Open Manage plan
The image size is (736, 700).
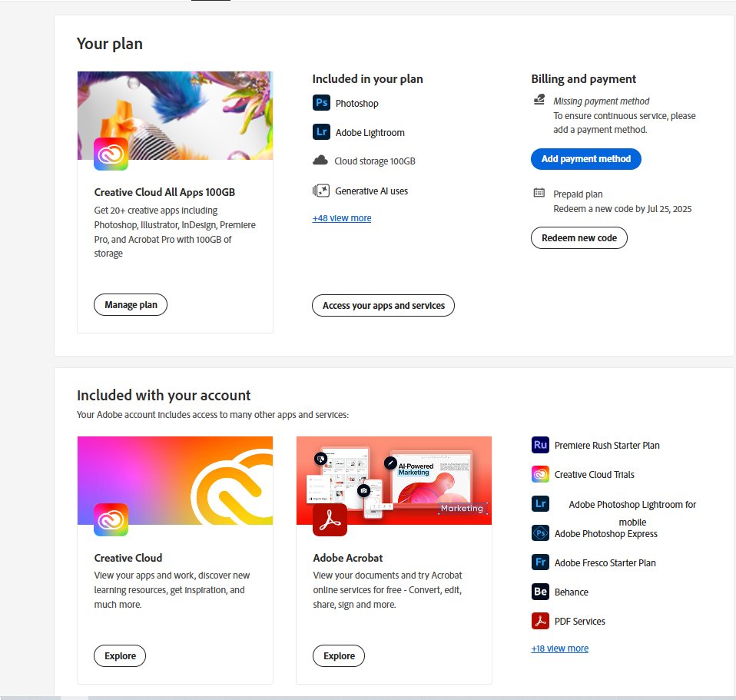(x=131, y=305)
